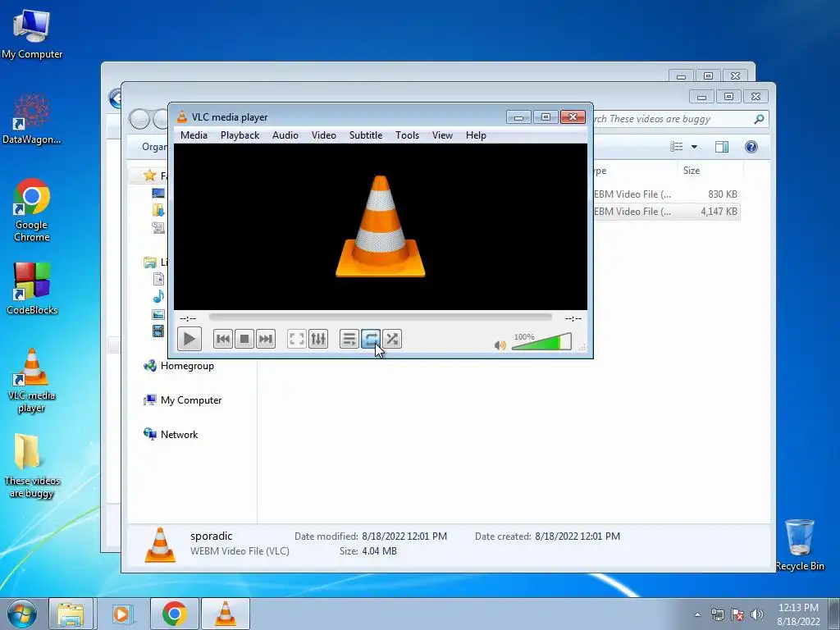Click the network tray icon
The height and width of the screenshot is (630, 840).
click(x=717, y=614)
